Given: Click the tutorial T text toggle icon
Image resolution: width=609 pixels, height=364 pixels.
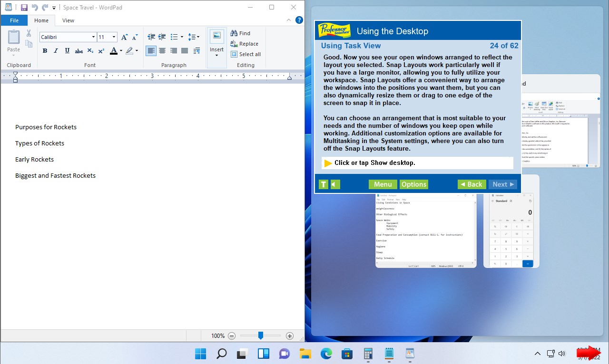Looking at the screenshot, I should (324, 184).
